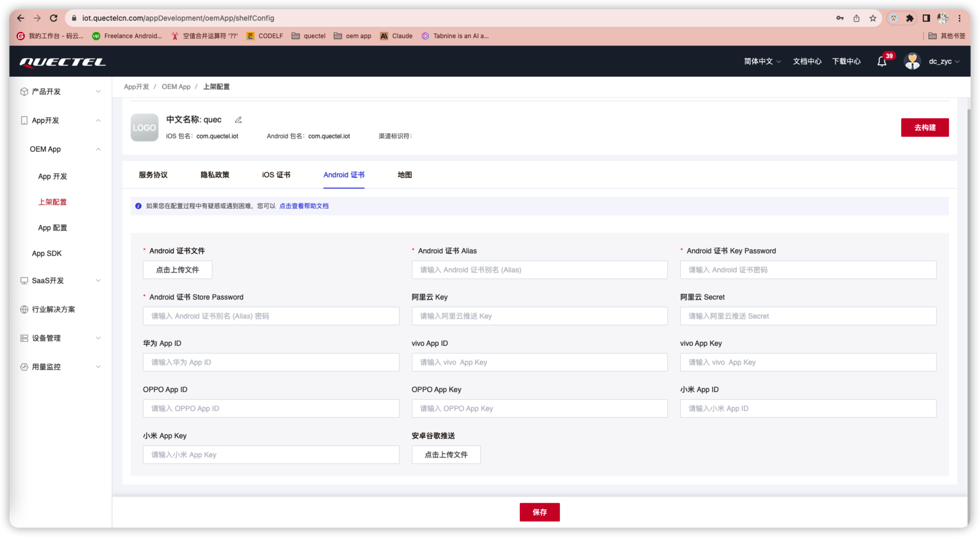Image resolution: width=980 pixels, height=537 pixels.
Task: Click the 保存 save button
Action: pyautogui.click(x=539, y=512)
